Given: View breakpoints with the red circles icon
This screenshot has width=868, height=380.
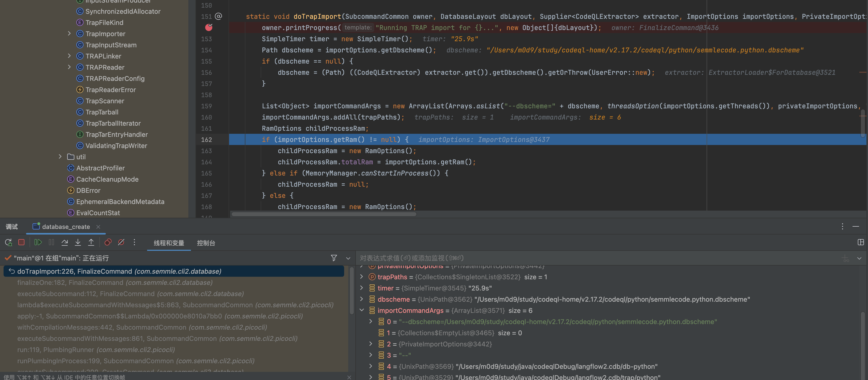Looking at the screenshot, I should [x=108, y=242].
